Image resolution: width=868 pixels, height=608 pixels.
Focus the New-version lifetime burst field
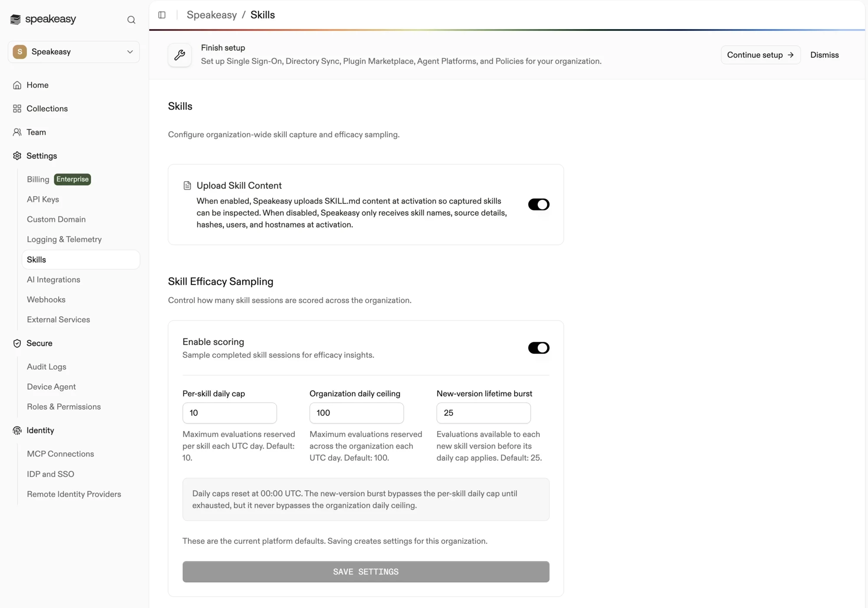click(x=483, y=413)
